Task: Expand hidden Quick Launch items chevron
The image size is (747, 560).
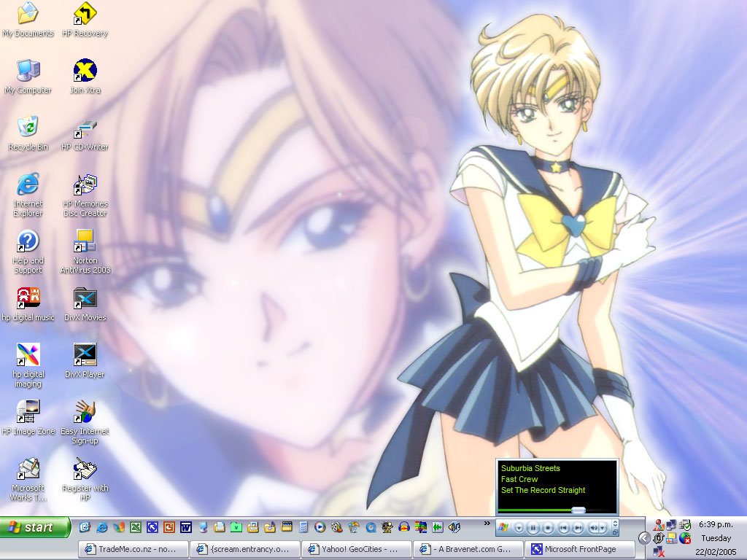Action: point(487,524)
